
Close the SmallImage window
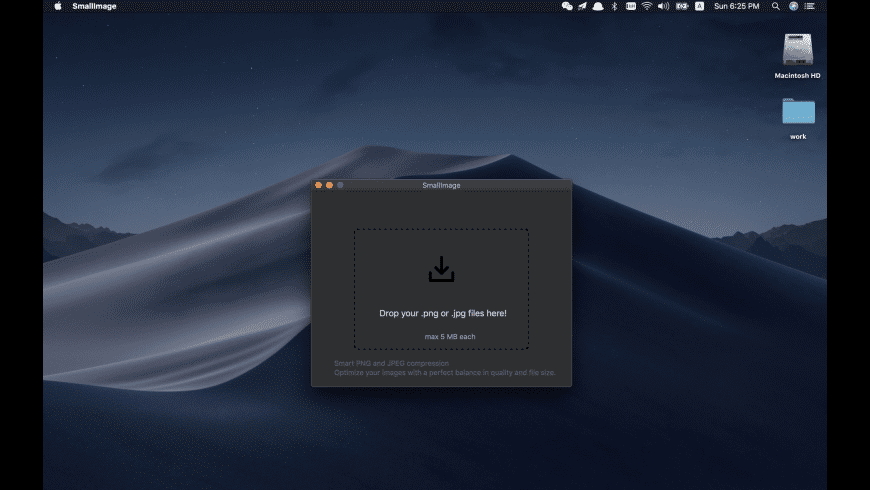pyautogui.click(x=318, y=185)
